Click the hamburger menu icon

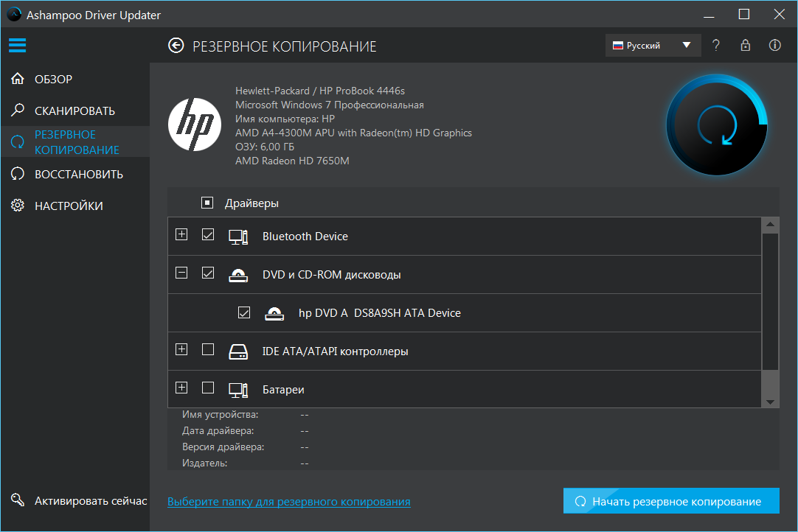(x=17, y=46)
